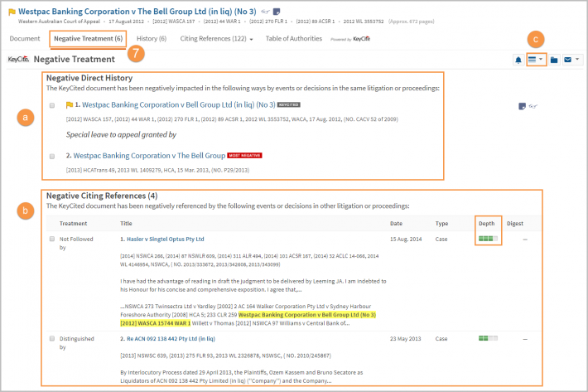
Task: Select the checkbox for Re ACN 092 138 442
Action: 52,338
